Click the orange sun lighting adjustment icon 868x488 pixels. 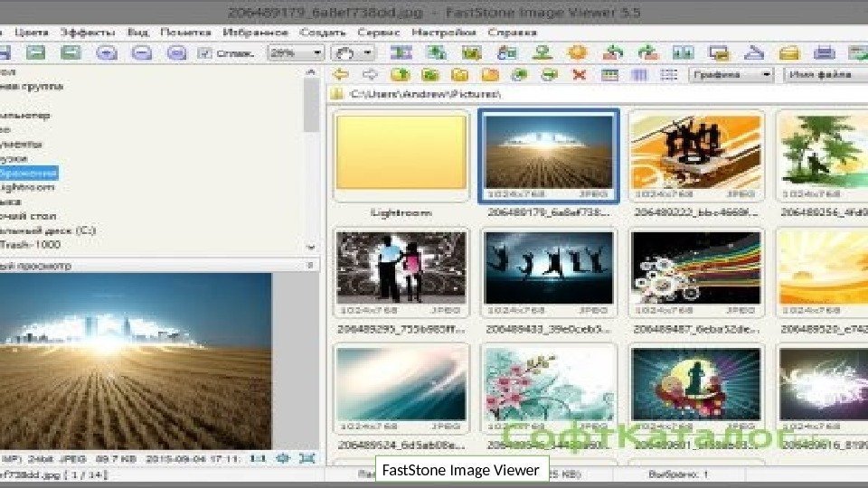tap(578, 53)
